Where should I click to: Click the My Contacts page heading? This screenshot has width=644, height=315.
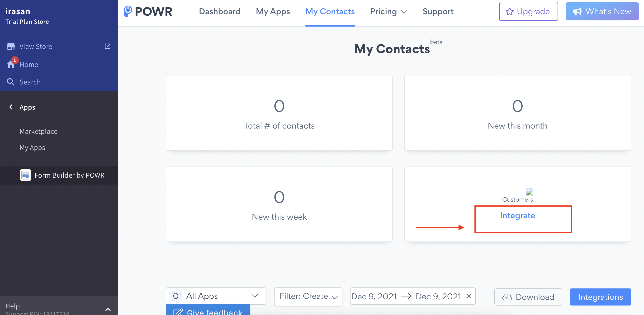point(392,49)
